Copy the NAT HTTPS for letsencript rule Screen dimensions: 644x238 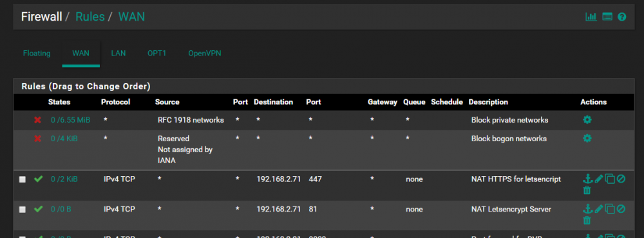pos(610,179)
